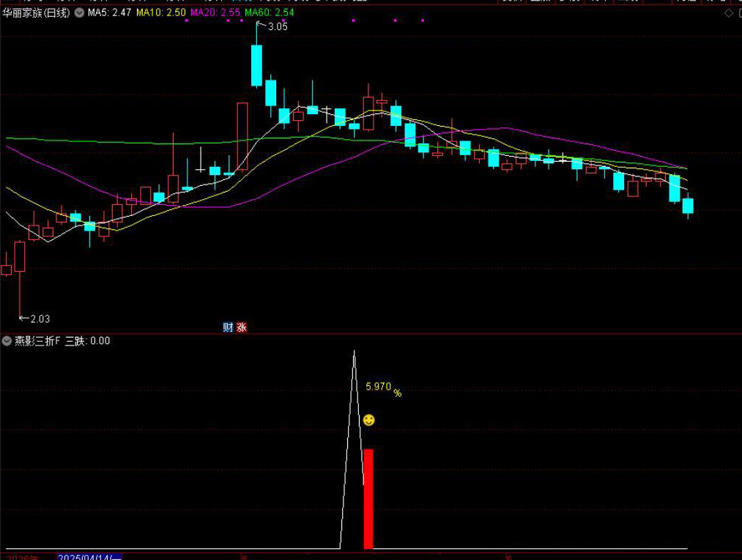
Task: Click the yellow smiley face signal icon
Action: [x=369, y=419]
